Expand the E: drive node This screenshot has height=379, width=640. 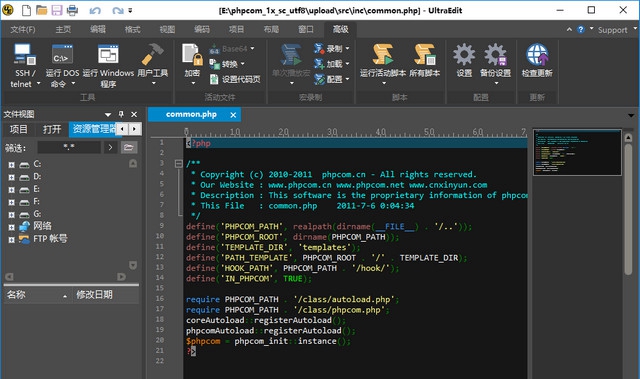point(11,190)
